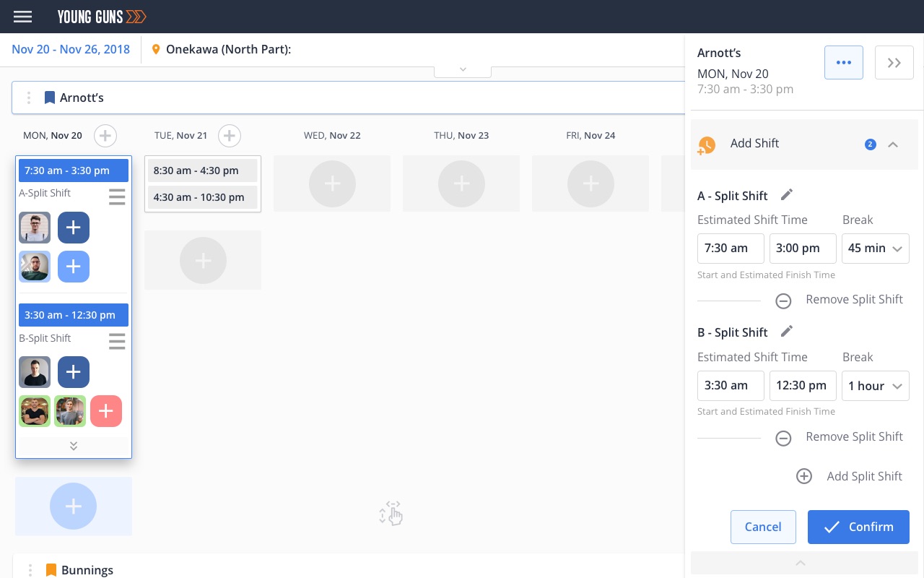Edit the 3:00 pm finish time field

click(x=803, y=248)
